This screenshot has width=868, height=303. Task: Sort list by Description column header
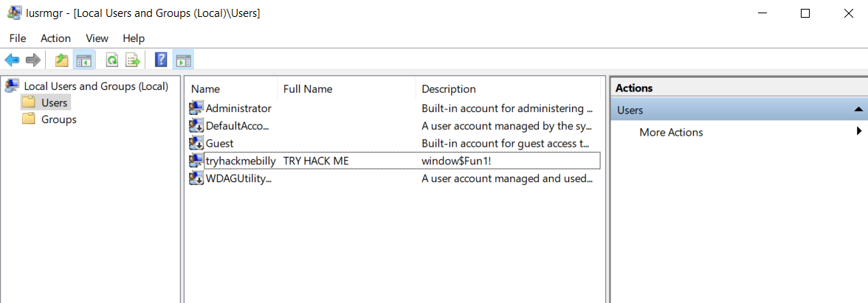pyautogui.click(x=449, y=89)
